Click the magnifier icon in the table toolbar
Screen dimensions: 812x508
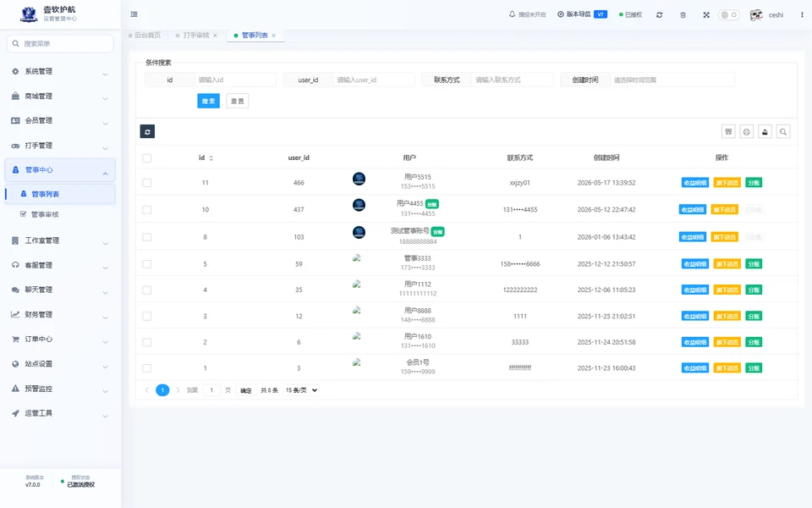click(783, 132)
